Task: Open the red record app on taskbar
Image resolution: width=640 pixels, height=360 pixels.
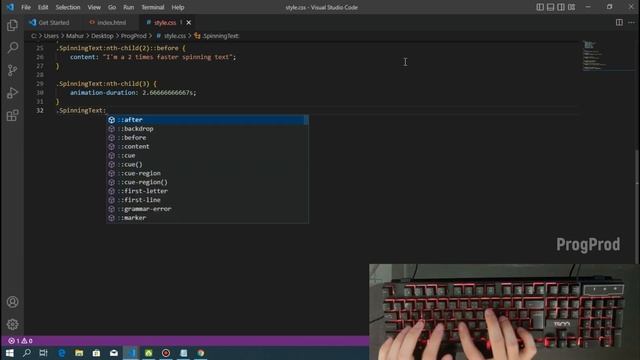Action: (166, 353)
